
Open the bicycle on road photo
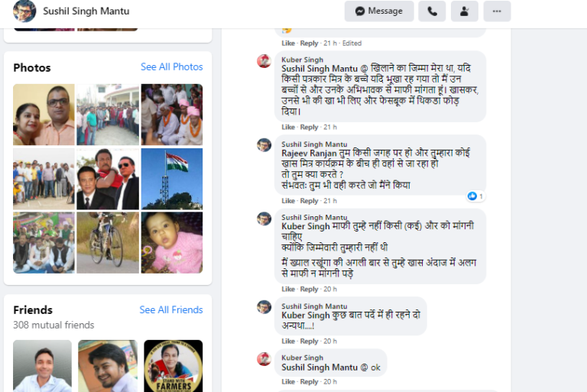click(108, 243)
